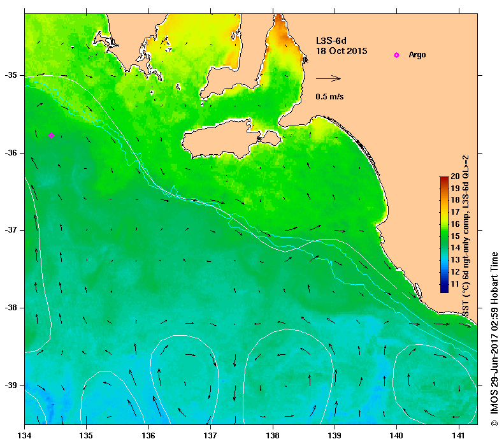Click the '139' longitude axis label
Image resolution: width=504 pixels, height=446 pixels.
coord(335,436)
